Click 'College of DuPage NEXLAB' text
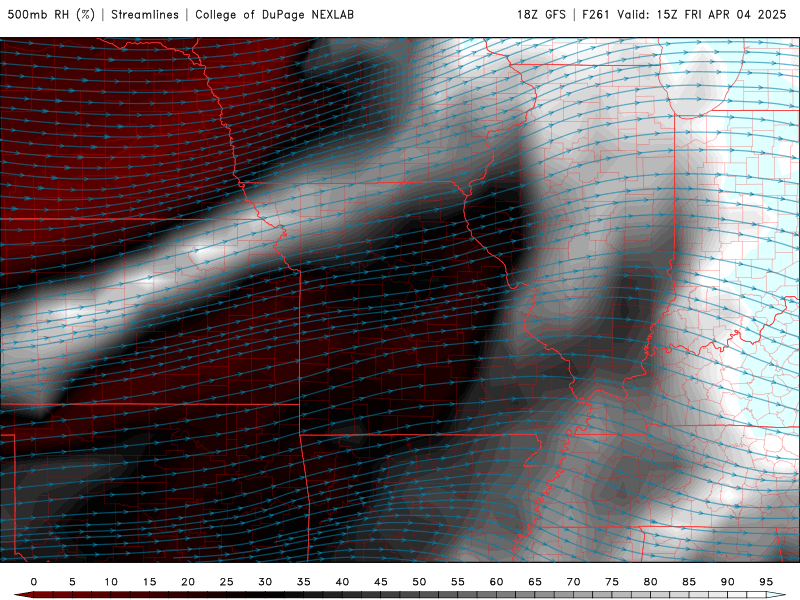Screen dimensions: 800x600 pyautogui.click(x=274, y=15)
